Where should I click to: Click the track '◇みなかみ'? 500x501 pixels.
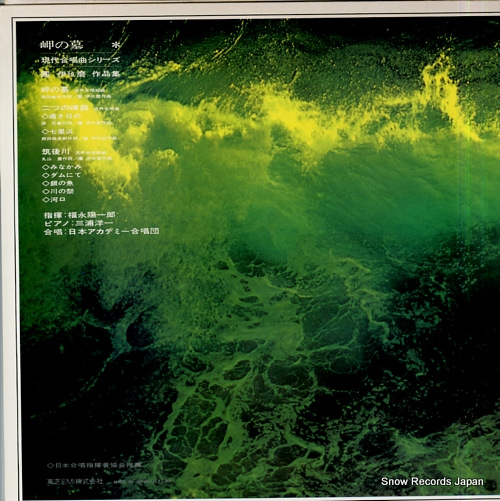62,167
